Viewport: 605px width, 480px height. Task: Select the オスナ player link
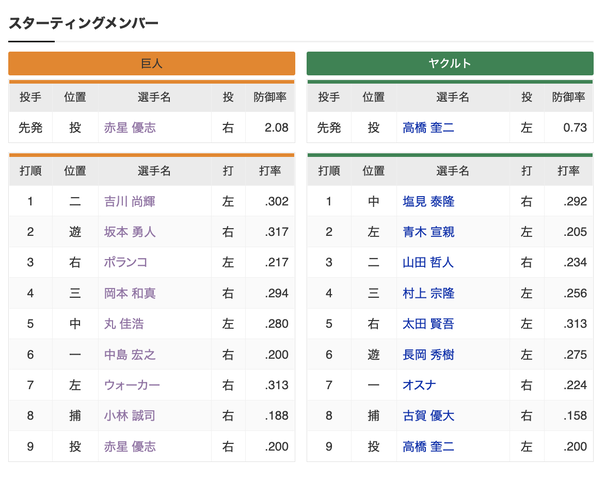pos(419,385)
